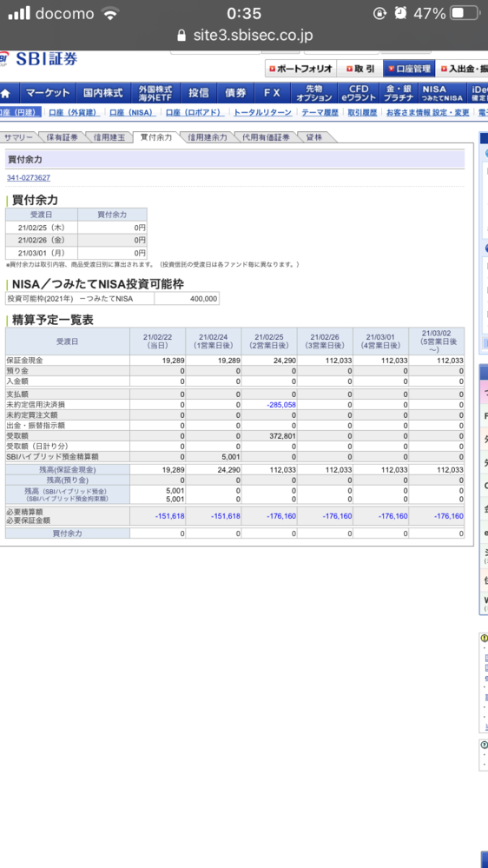The height and width of the screenshot is (868, 488).
Task: Tap the lock icon beside site3.sbisec.co.jp
Action: click(x=181, y=36)
